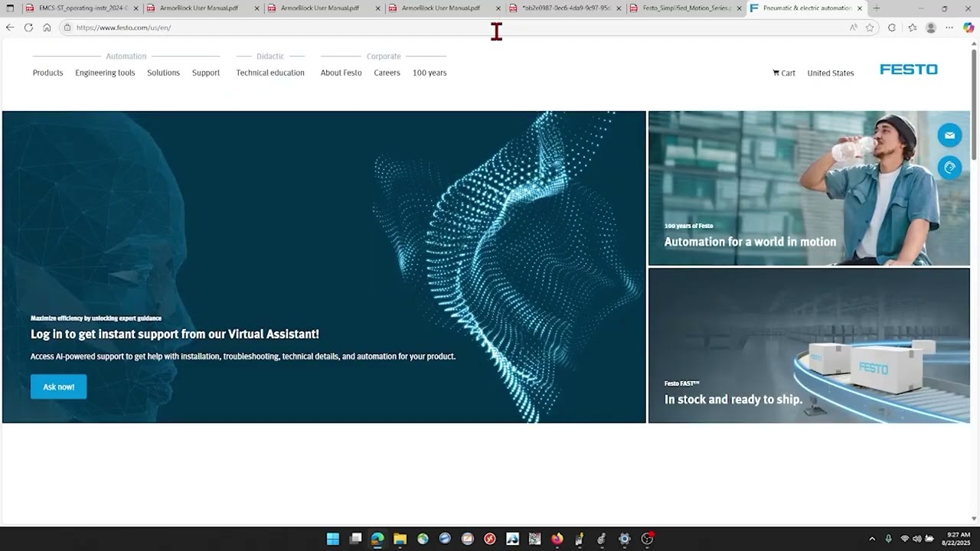Image resolution: width=980 pixels, height=551 pixels.
Task: Click the microphone tray icon
Action: tap(888, 539)
